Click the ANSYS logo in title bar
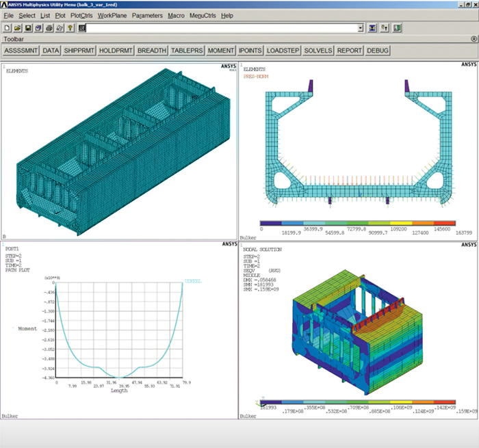479x448 pixels. click(x=3, y=5)
